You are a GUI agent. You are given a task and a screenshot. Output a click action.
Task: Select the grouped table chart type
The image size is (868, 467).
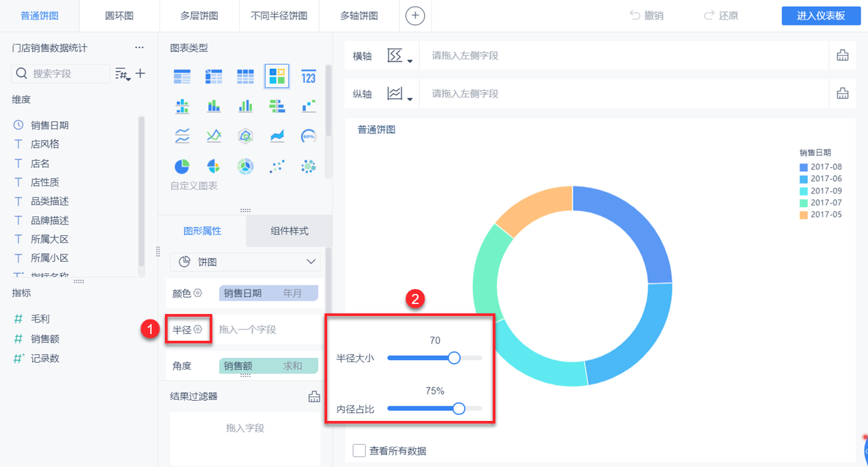click(x=182, y=77)
